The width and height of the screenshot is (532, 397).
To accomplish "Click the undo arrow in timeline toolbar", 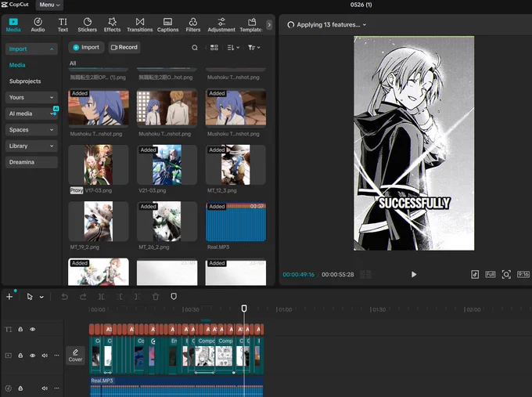I will pos(64,297).
